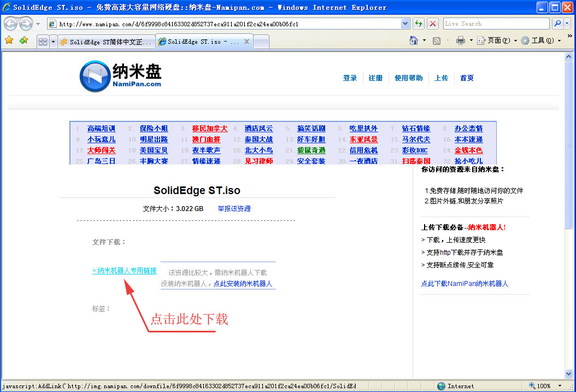This screenshot has height=392, width=576.
Task: Click the vertical scrollbar thumb
Action: [x=569, y=145]
